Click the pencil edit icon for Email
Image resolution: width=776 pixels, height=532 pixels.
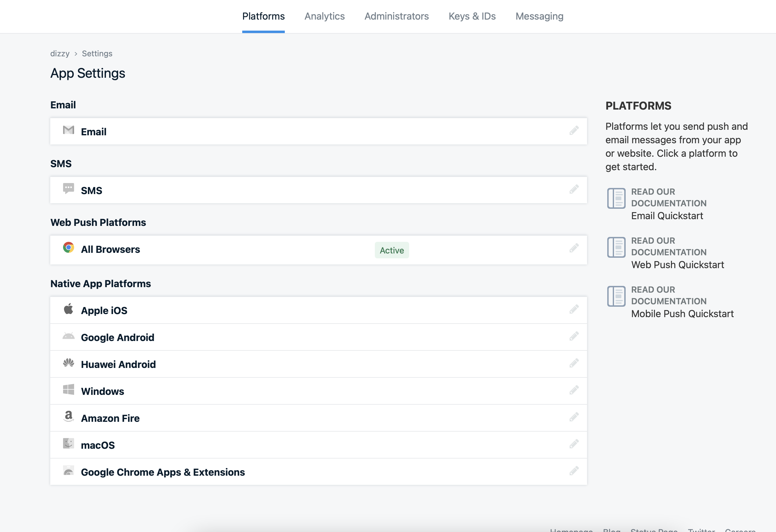click(574, 130)
